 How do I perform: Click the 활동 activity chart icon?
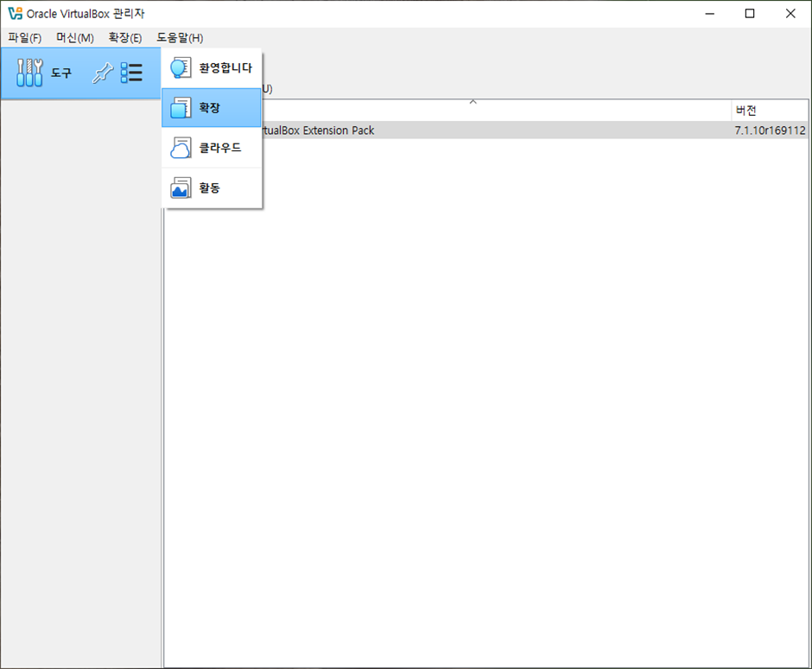pos(181,188)
